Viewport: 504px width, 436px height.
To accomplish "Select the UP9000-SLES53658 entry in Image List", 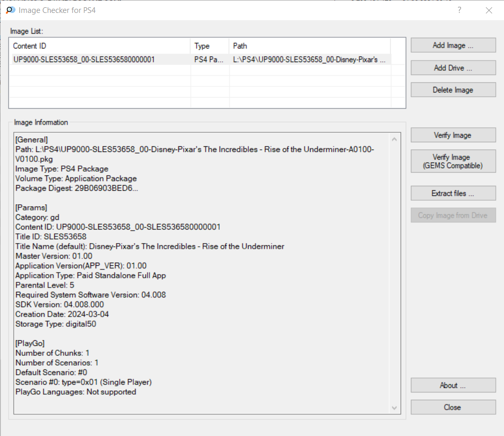I will (84, 60).
